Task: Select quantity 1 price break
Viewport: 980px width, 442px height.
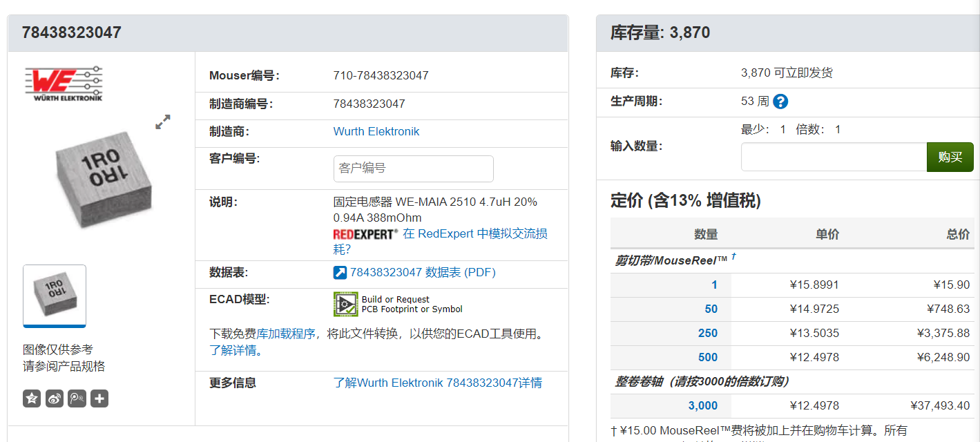Action: pos(715,285)
